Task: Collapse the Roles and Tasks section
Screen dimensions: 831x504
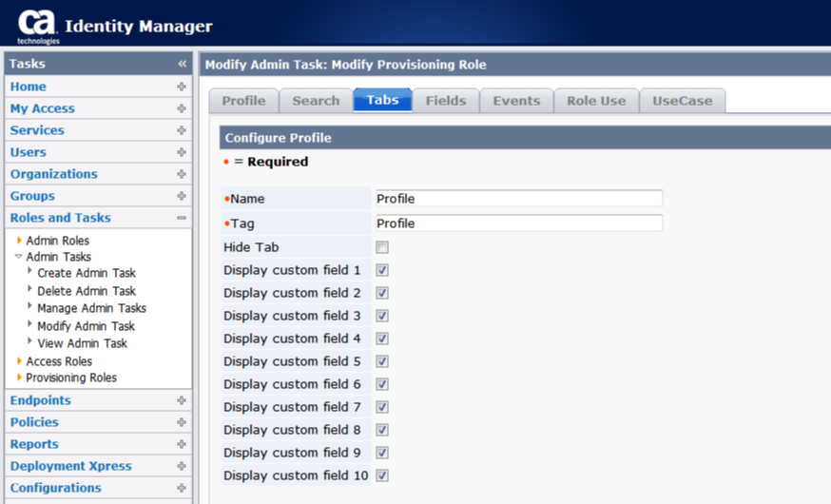Action: [182, 217]
